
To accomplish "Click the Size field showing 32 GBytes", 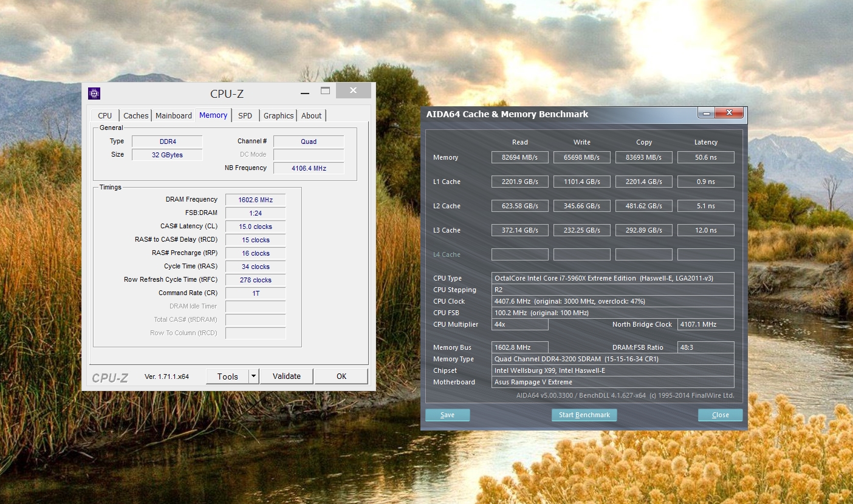I will [x=167, y=155].
